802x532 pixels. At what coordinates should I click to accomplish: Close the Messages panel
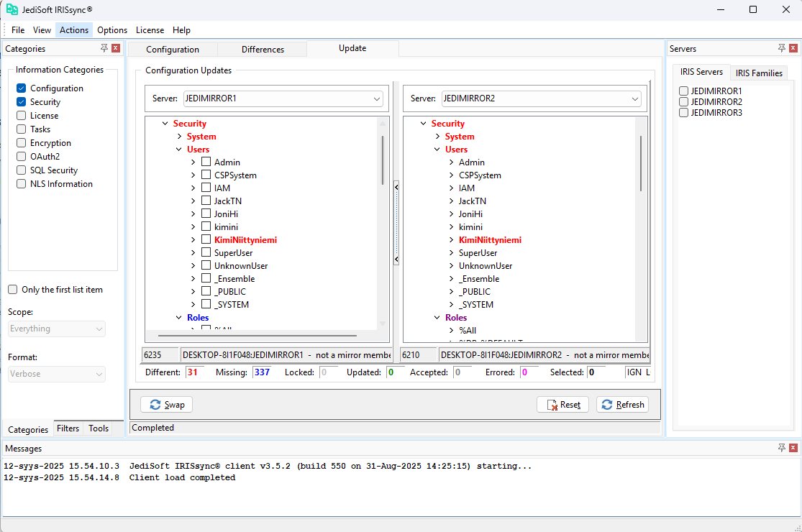click(x=793, y=448)
